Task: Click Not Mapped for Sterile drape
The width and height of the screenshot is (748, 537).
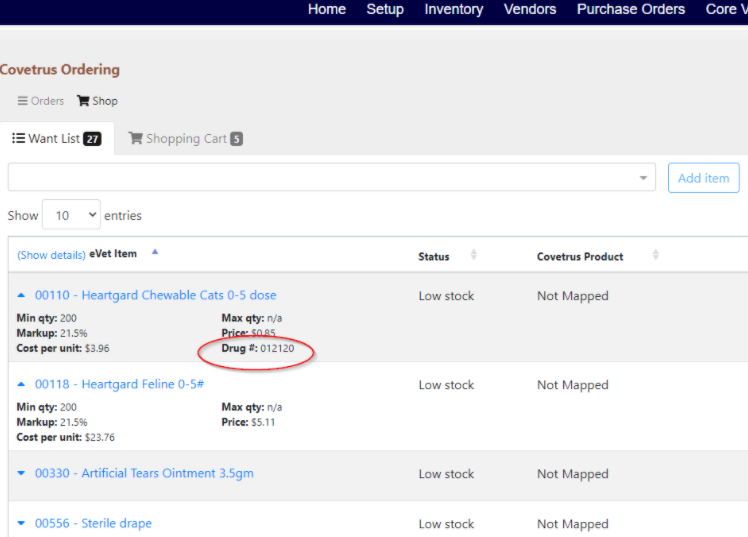Action: tap(573, 524)
